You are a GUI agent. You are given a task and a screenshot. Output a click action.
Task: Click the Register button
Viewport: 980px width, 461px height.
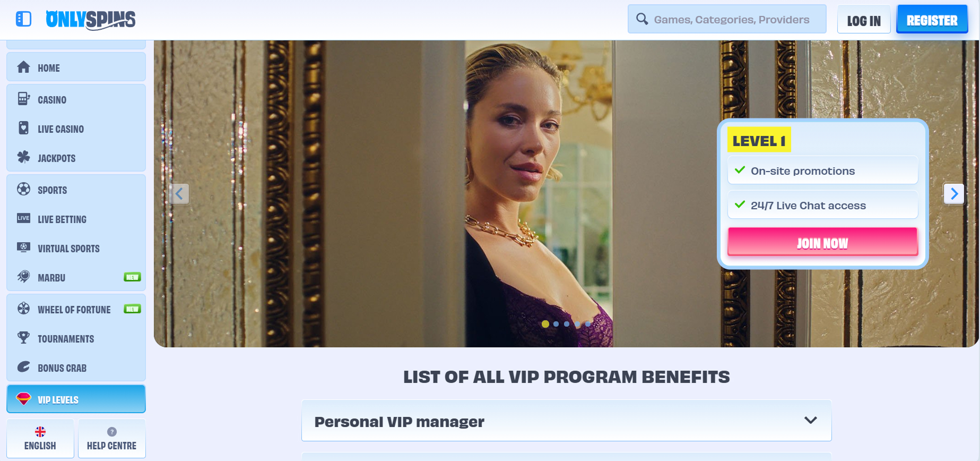[x=932, y=20]
